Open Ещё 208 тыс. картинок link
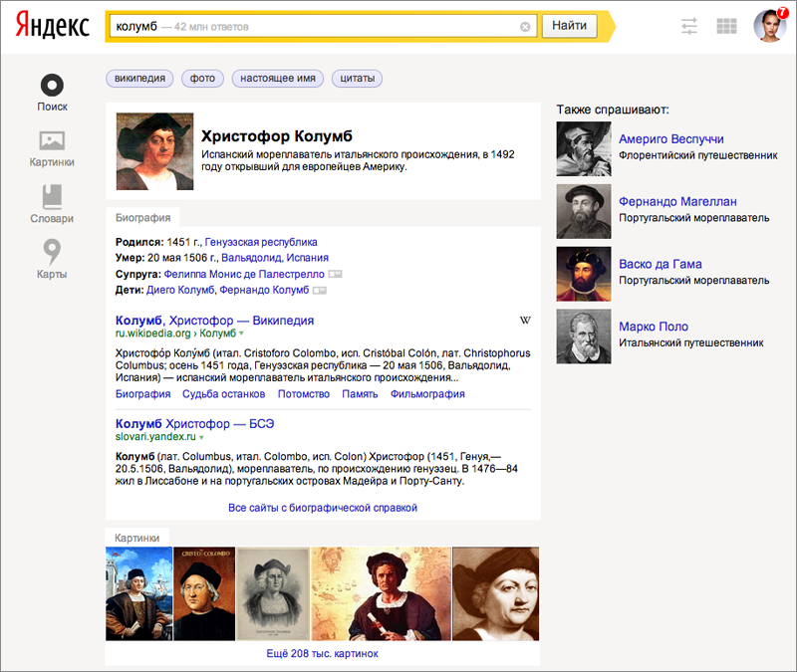Image resolution: width=797 pixels, height=672 pixels. click(322, 654)
